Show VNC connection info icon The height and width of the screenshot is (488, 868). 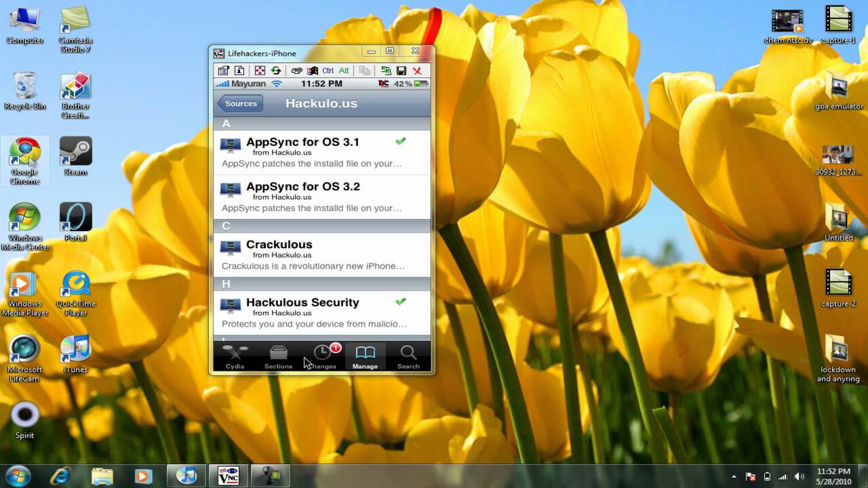239,70
